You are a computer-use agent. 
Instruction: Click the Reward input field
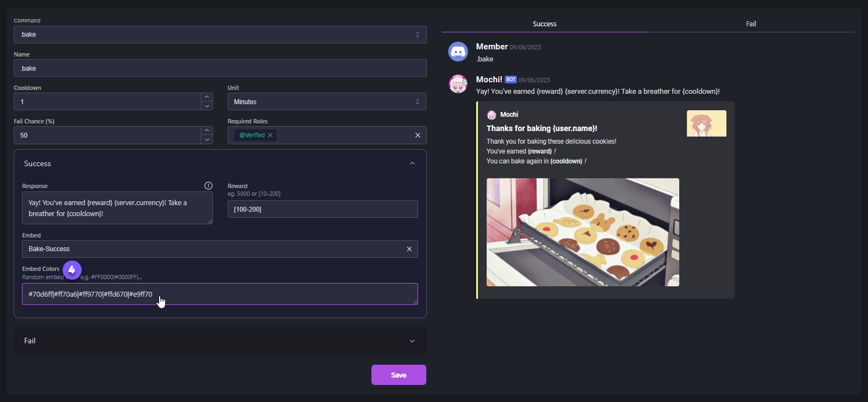pyautogui.click(x=322, y=210)
